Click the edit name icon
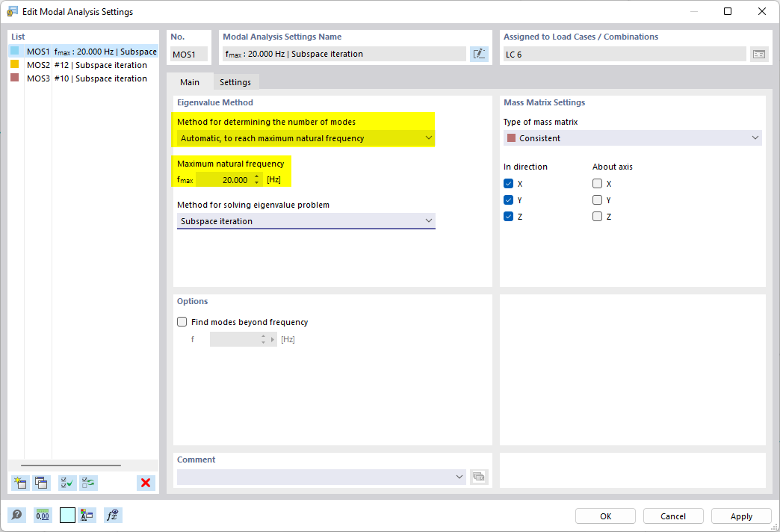Image resolution: width=780 pixels, height=532 pixels. point(479,55)
